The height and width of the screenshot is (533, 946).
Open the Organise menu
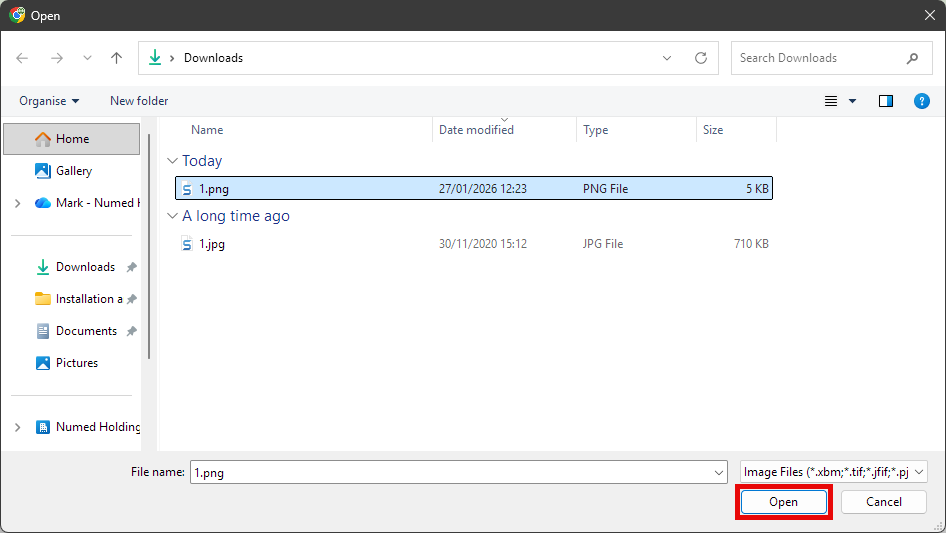pyautogui.click(x=48, y=101)
